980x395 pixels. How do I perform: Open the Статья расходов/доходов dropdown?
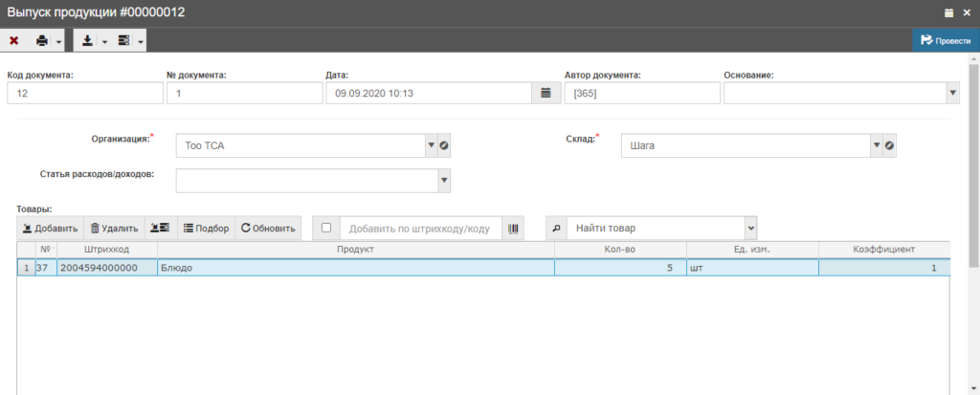(443, 181)
